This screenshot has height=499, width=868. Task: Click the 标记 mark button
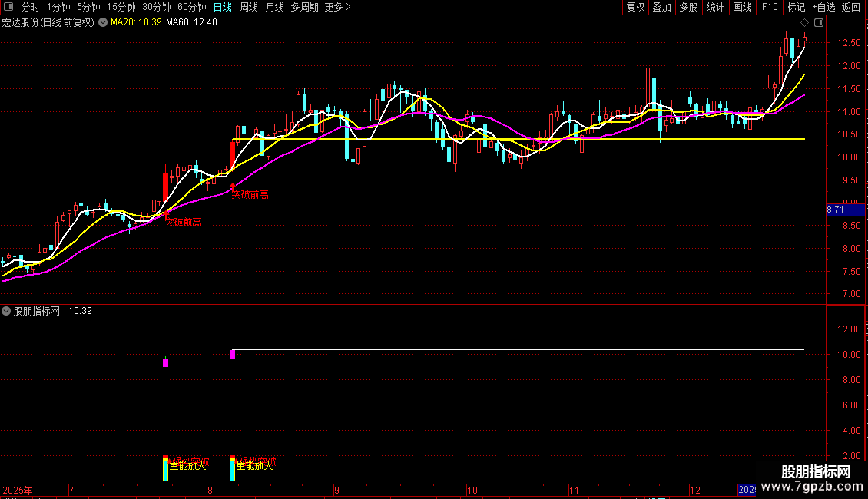pyautogui.click(x=796, y=7)
